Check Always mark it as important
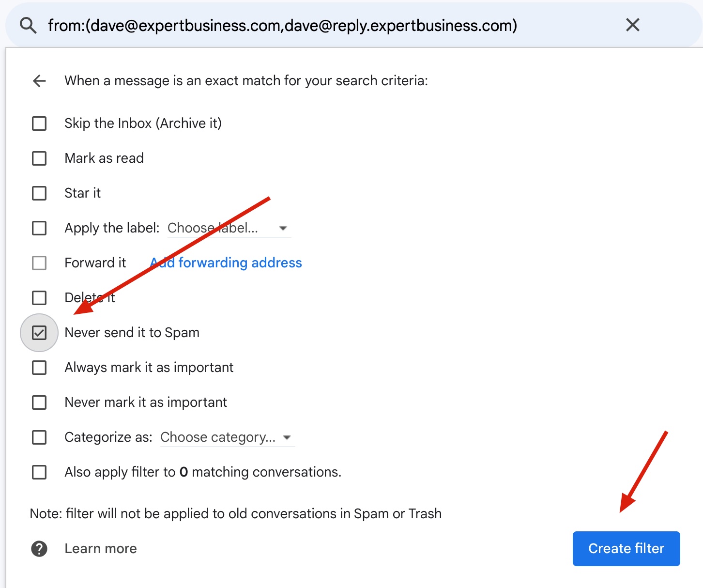 coord(39,368)
